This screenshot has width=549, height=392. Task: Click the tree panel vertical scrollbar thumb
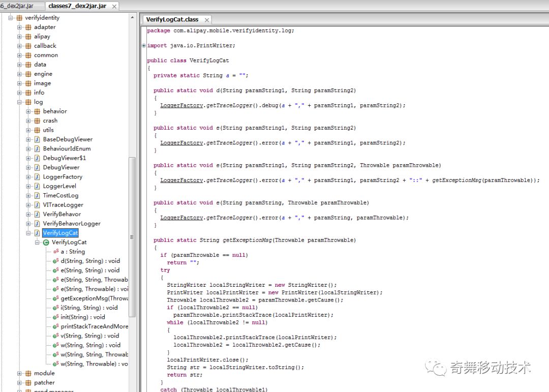[x=132, y=237]
